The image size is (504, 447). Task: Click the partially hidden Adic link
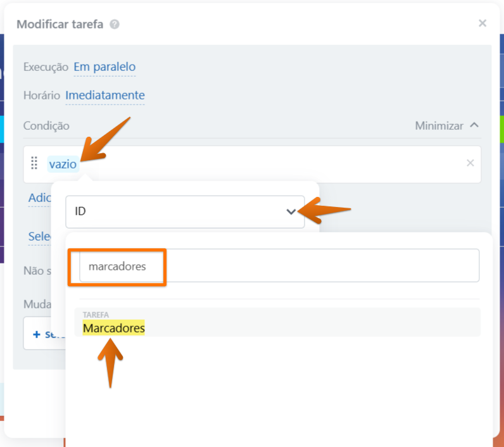tap(39, 198)
